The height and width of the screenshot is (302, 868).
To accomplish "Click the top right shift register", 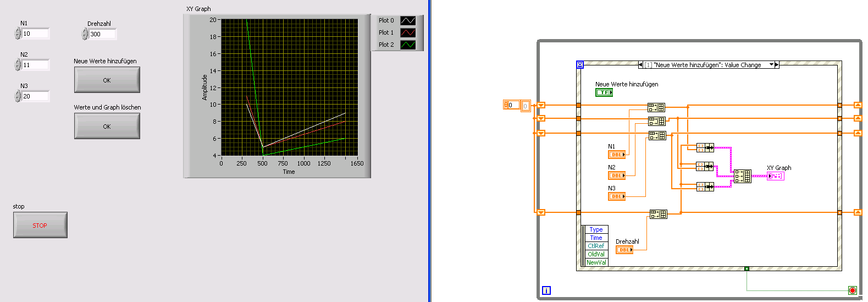I will tap(858, 105).
